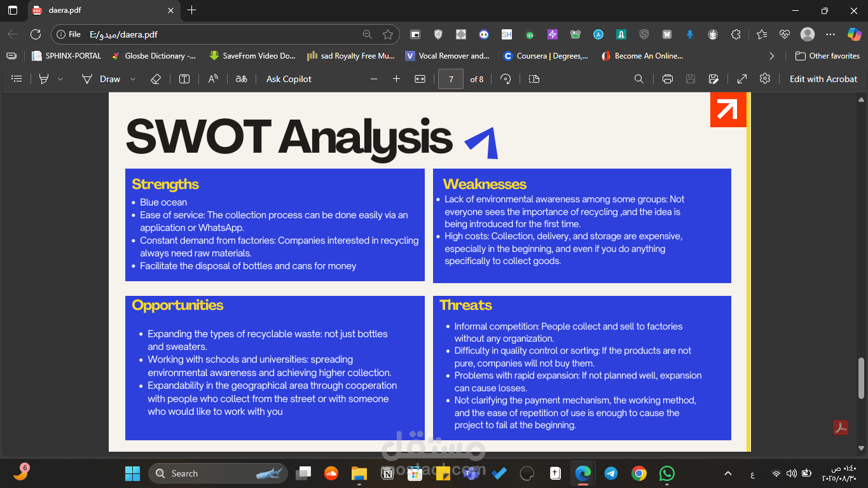Rotate the PDF page
Screen dimensions: 868x488
pos(506,79)
